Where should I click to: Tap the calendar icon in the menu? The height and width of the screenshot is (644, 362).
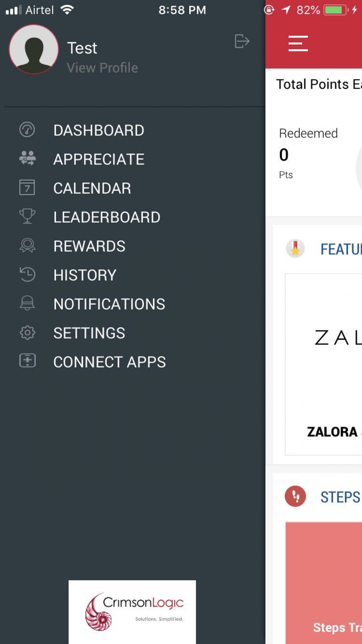27,188
